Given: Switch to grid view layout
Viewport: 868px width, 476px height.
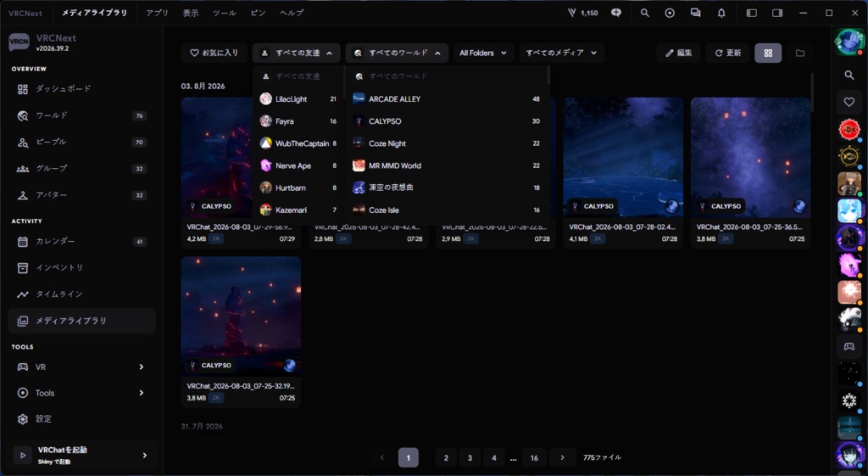Looking at the screenshot, I should click(768, 53).
